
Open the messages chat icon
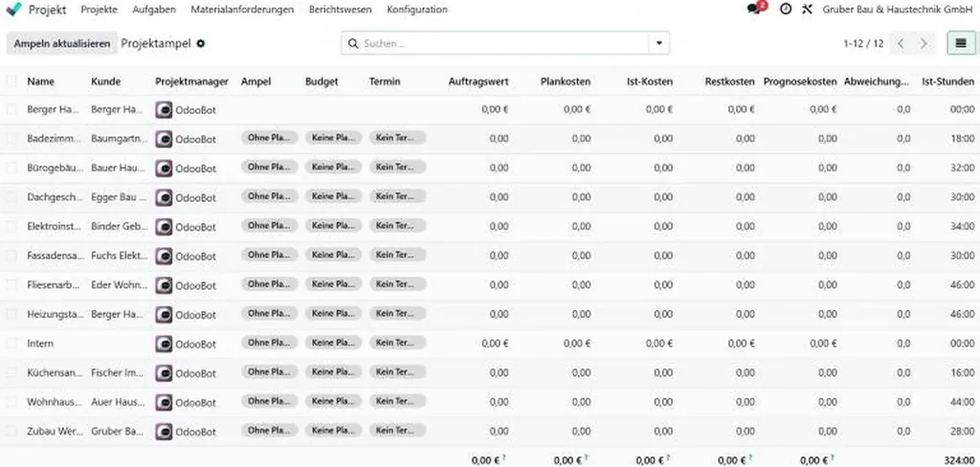[754, 10]
